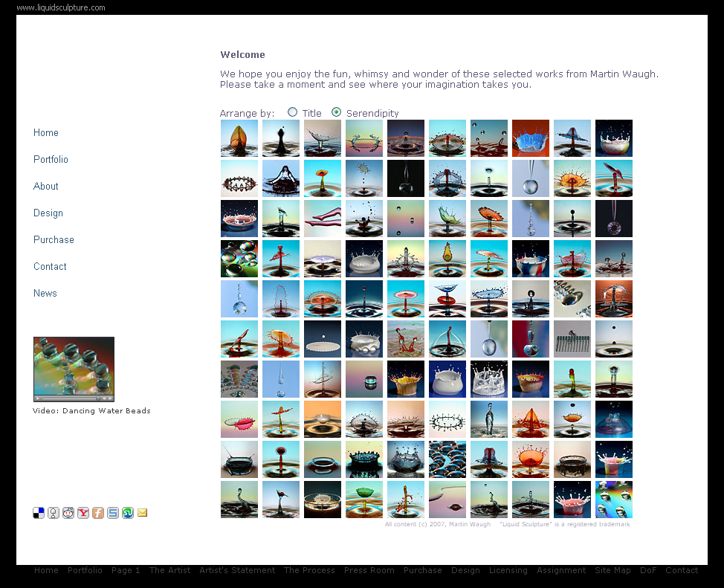The height and width of the screenshot is (588, 724).
Task: Open Site Map footer link
Action: tap(613, 570)
